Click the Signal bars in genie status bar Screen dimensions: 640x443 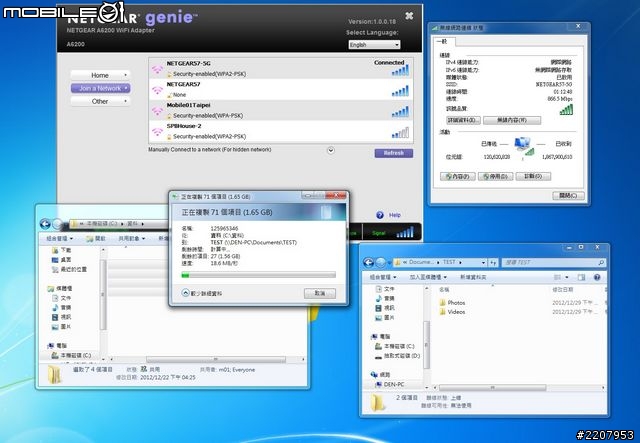coord(405,232)
